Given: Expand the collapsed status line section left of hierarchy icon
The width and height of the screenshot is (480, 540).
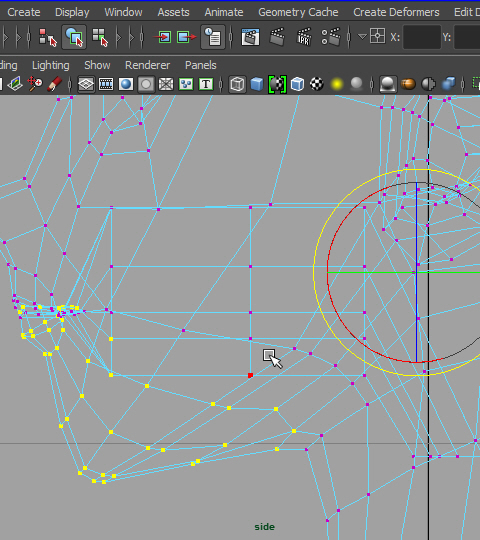Looking at the screenshot, I should pyautogui.click(x=18, y=37).
